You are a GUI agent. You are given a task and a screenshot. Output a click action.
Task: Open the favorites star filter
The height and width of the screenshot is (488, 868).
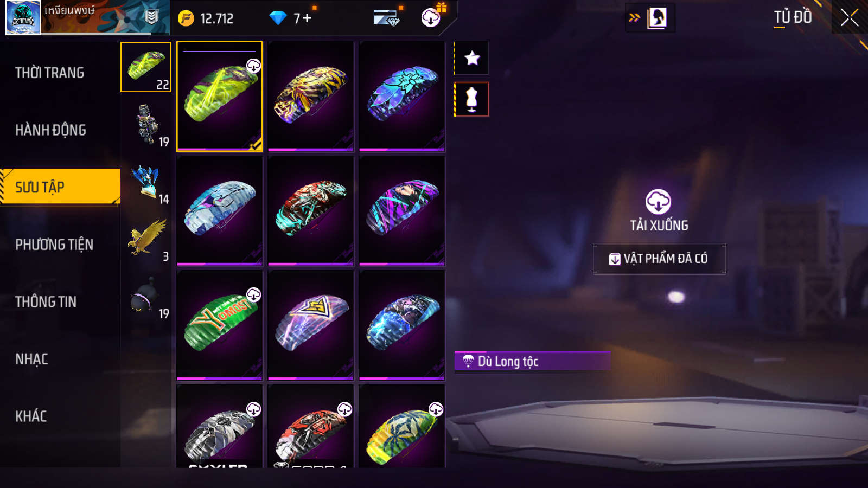[472, 58]
